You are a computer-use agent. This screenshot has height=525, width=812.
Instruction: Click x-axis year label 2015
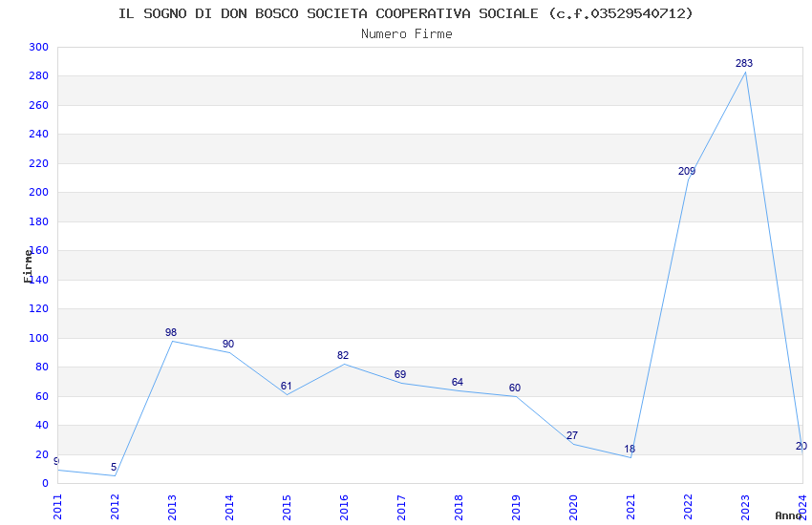(287, 507)
